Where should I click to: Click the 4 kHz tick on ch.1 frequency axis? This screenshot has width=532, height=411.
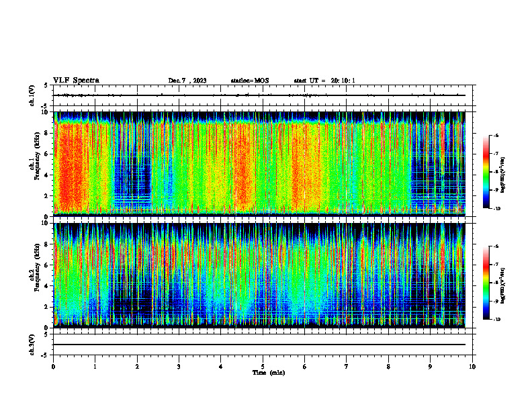48,175
